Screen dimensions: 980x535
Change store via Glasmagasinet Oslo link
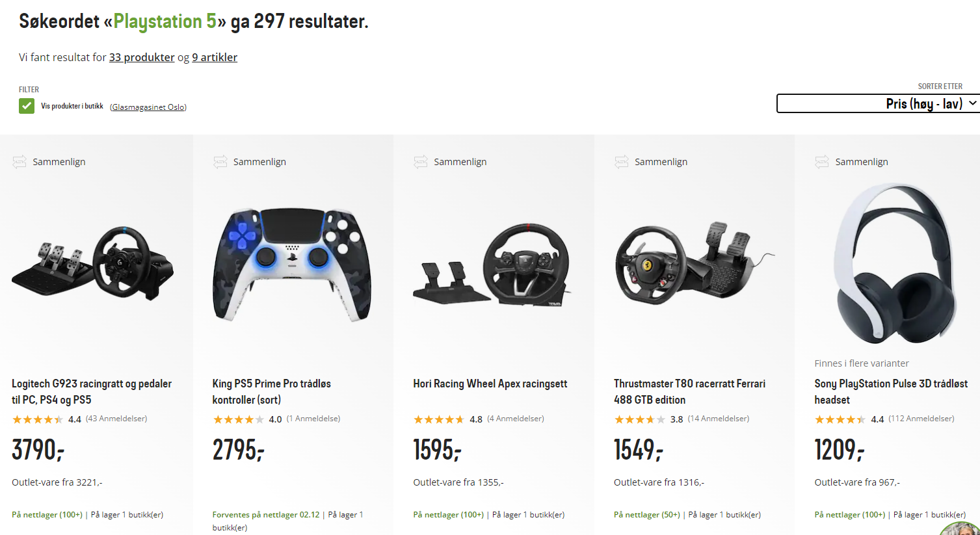[148, 107]
